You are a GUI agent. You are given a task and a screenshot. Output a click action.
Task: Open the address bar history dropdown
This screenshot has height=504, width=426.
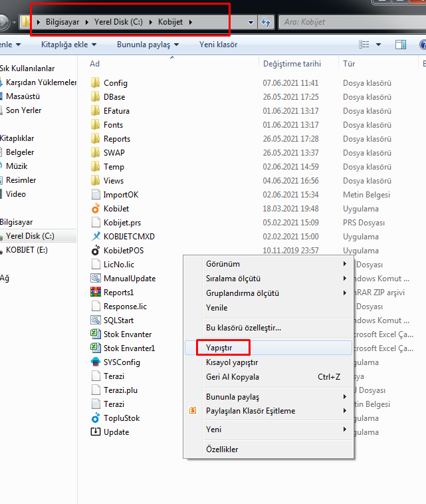click(251, 22)
